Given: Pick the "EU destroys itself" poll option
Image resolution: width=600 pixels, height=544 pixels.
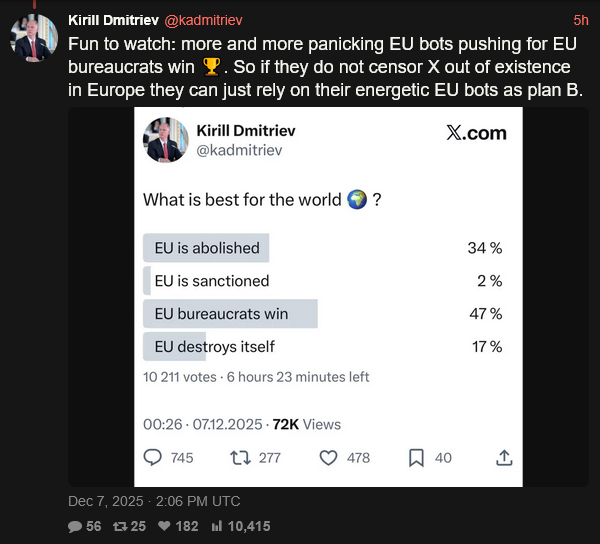Looking at the screenshot, I should tap(214, 347).
